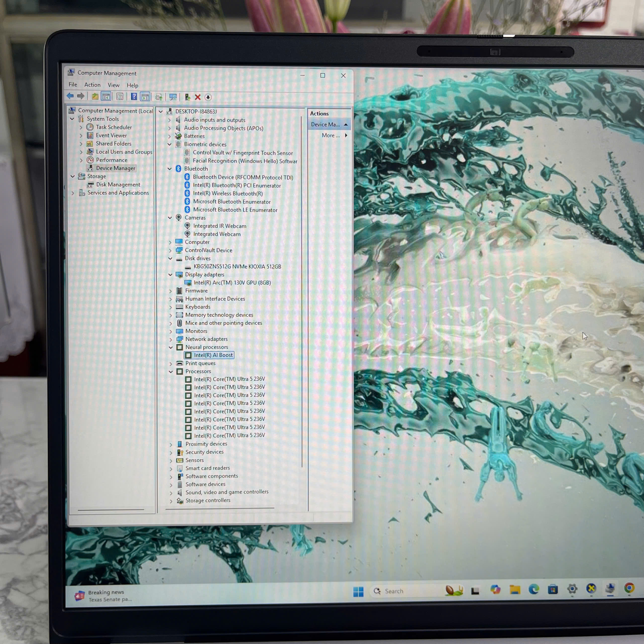Screen dimensions: 644x644
Task: Click the Add drivers icon in the toolbar
Action: click(x=188, y=97)
